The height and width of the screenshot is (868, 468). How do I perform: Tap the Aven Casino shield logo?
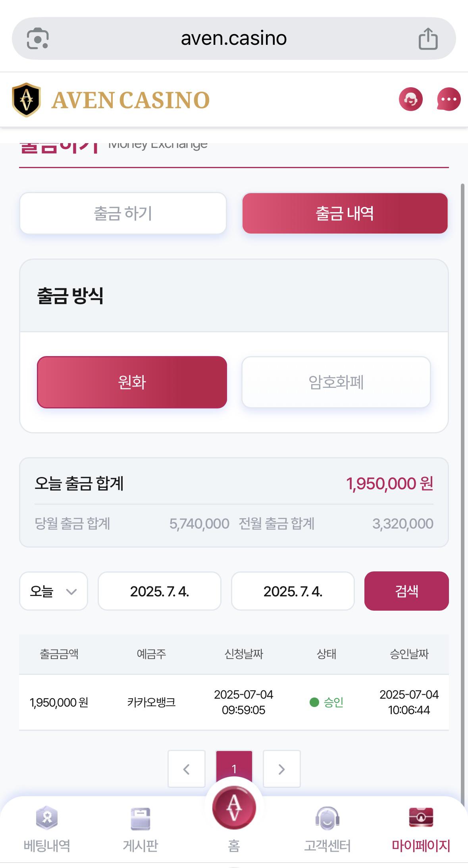(26, 100)
